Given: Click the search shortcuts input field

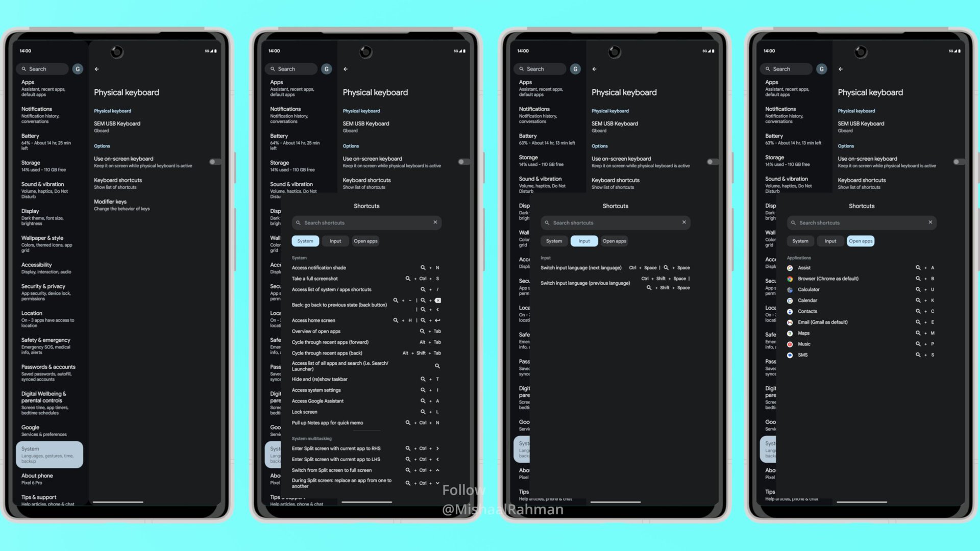Looking at the screenshot, I should pyautogui.click(x=366, y=222).
